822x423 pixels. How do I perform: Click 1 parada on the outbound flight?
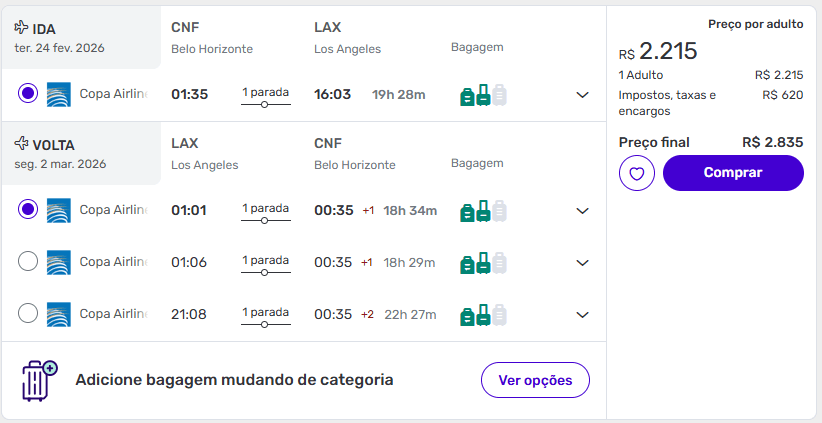point(265,92)
